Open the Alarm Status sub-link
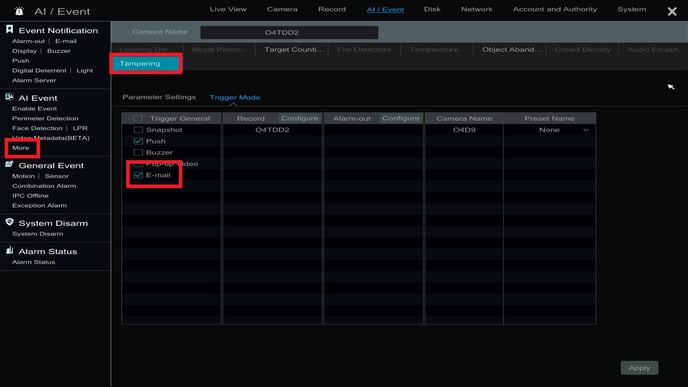The height and width of the screenshot is (387, 688). pyautogui.click(x=34, y=262)
